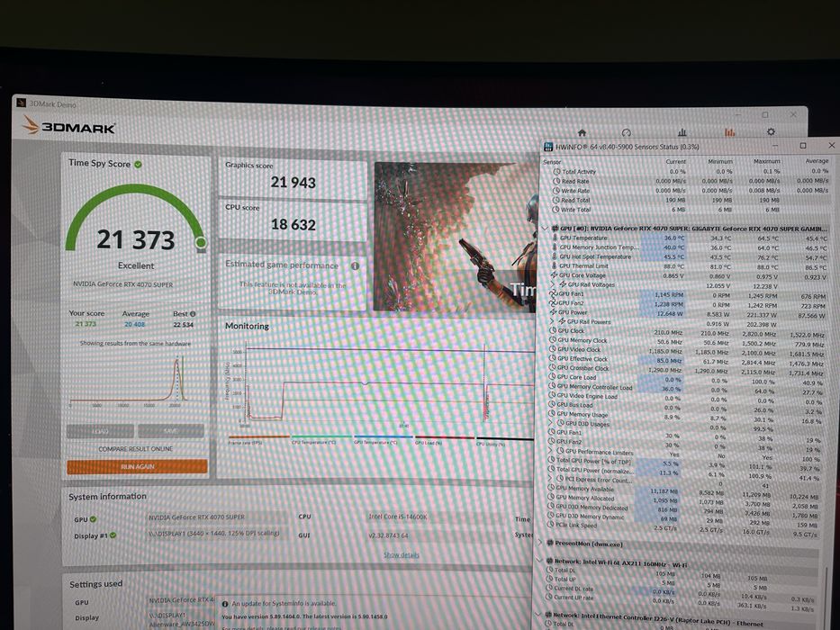
Task: Click the Average column header in HWiNFO
Action: [x=817, y=161]
